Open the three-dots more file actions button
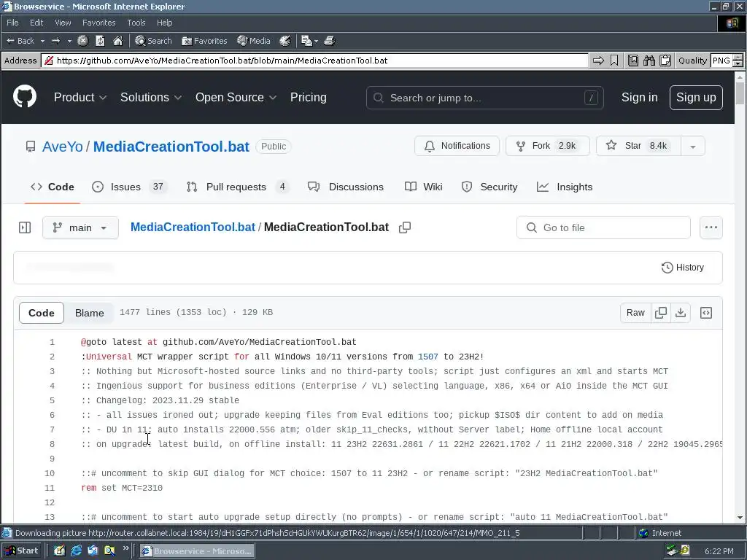Image resolution: width=747 pixels, height=560 pixels. pyautogui.click(x=711, y=227)
